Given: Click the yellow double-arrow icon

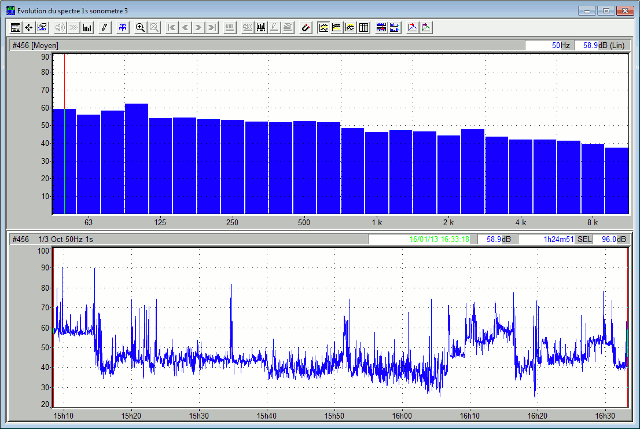Looking at the screenshot, I should tap(350, 27).
